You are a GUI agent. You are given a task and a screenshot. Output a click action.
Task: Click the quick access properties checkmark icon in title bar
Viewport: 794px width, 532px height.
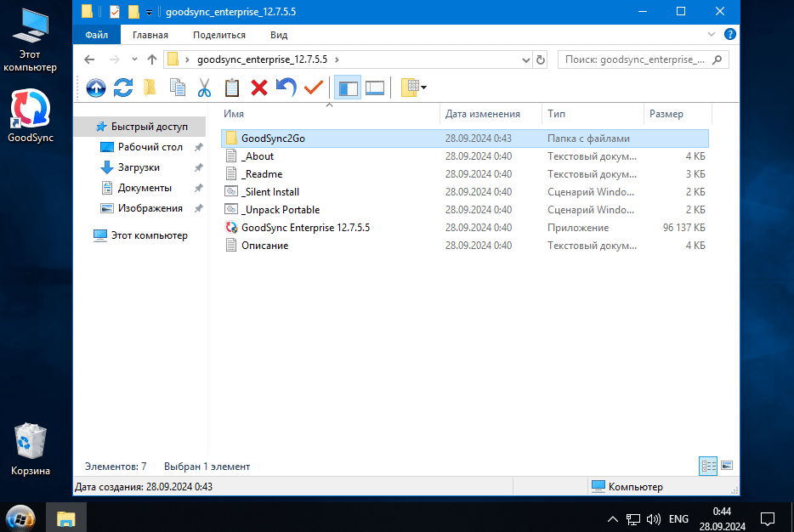(x=115, y=12)
